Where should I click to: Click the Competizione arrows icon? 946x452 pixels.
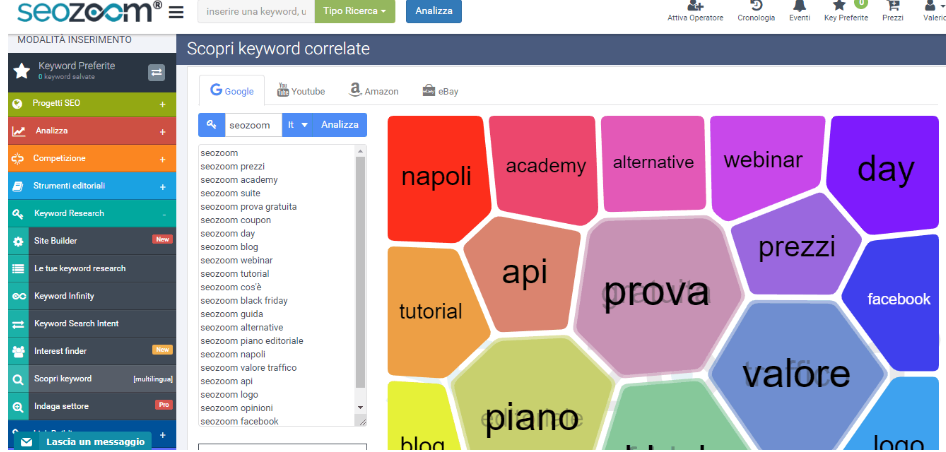(x=17, y=159)
